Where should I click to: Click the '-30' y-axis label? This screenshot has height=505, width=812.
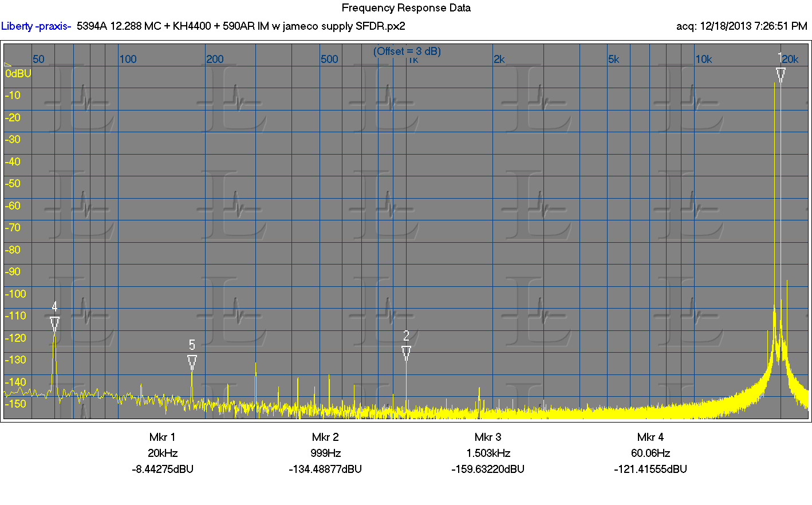pyautogui.click(x=13, y=140)
